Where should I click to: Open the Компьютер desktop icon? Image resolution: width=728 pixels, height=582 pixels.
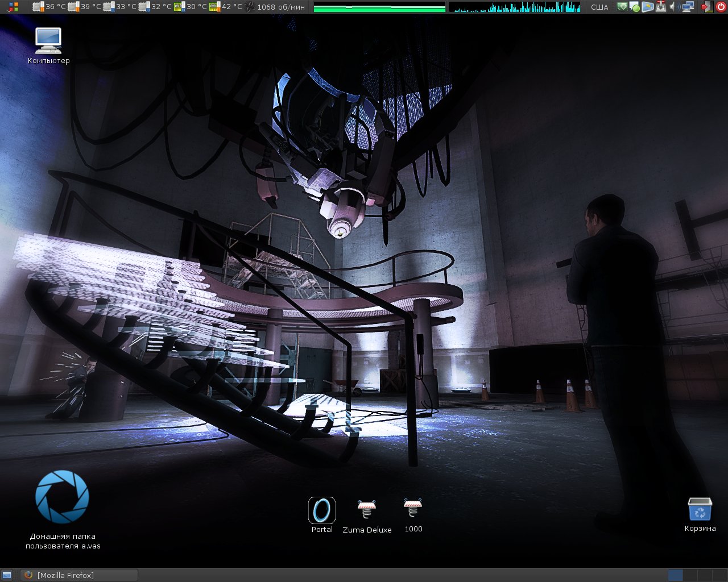point(48,45)
